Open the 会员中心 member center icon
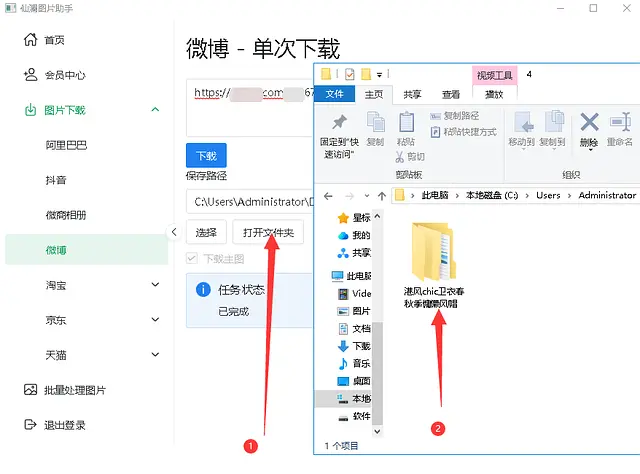Screen dimensions: 640x474 point(31,75)
